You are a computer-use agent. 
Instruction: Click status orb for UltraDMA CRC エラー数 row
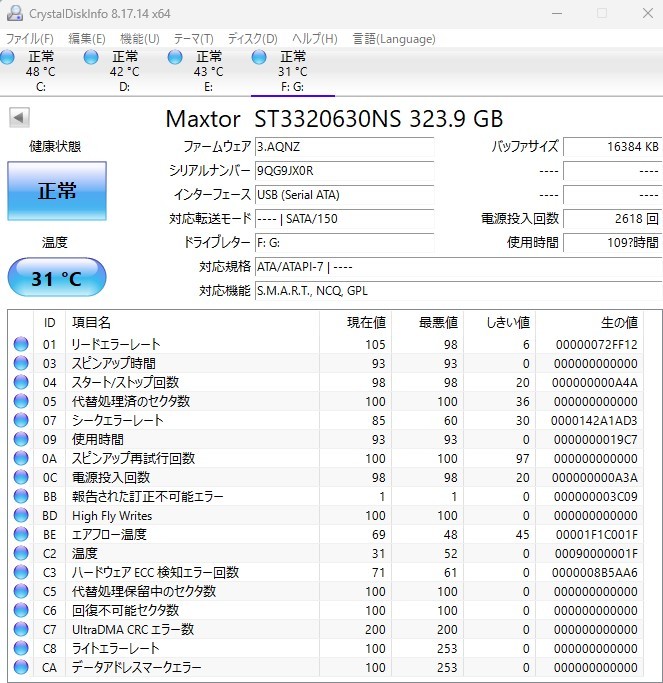(x=21, y=630)
